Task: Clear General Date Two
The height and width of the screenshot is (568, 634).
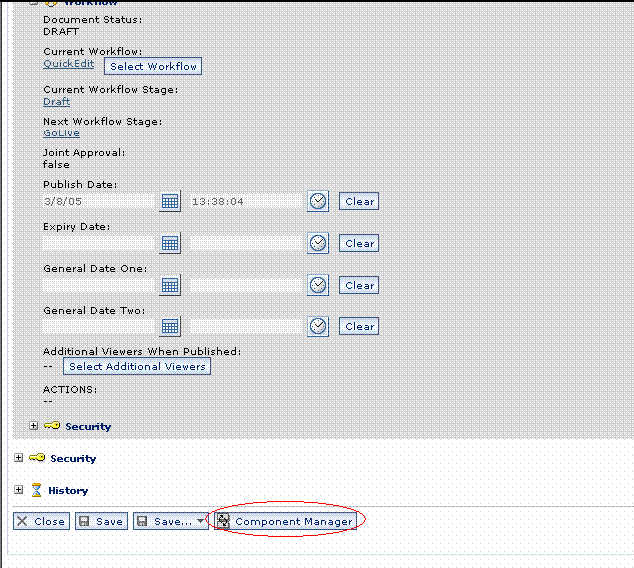Action: (x=359, y=326)
